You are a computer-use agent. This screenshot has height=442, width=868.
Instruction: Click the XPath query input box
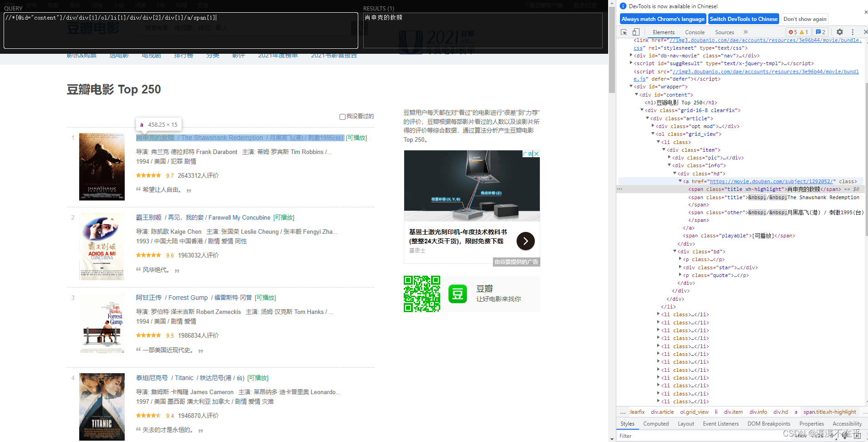[181, 31]
